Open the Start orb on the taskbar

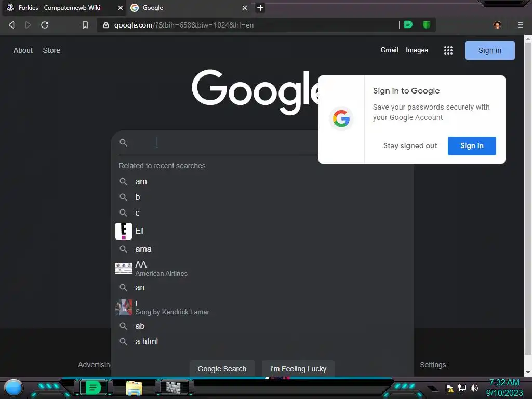click(14, 388)
